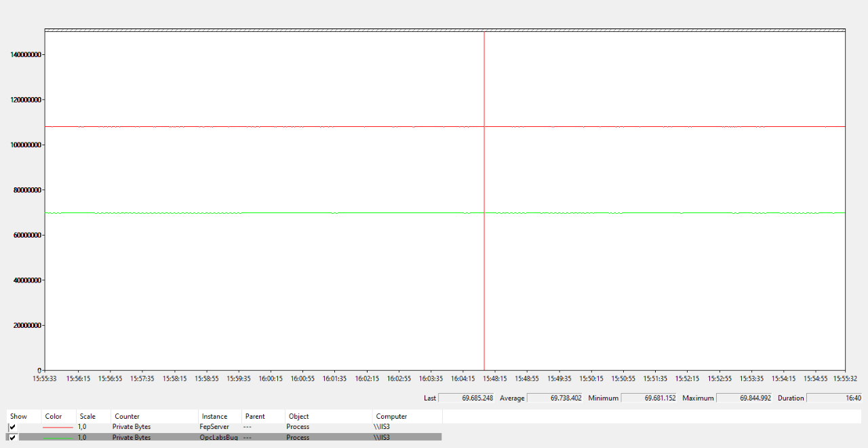Click \\IIS3 computer in FepServer row
The width and height of the screenshot is (868, 448).
click(x=382, y=427)
